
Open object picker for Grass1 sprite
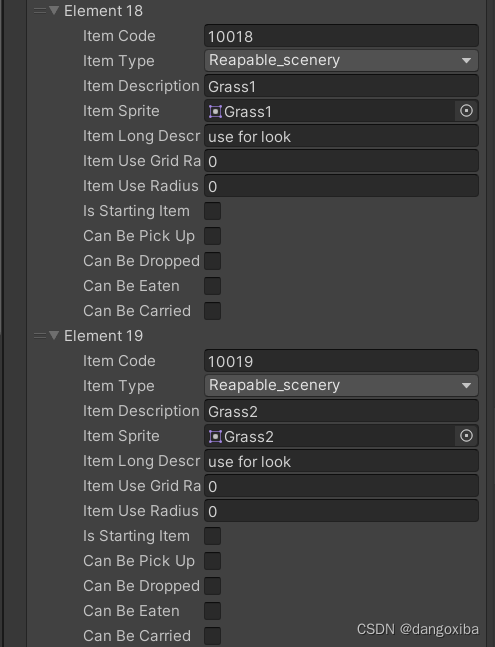pyautogui.click(x=466, y=111)
